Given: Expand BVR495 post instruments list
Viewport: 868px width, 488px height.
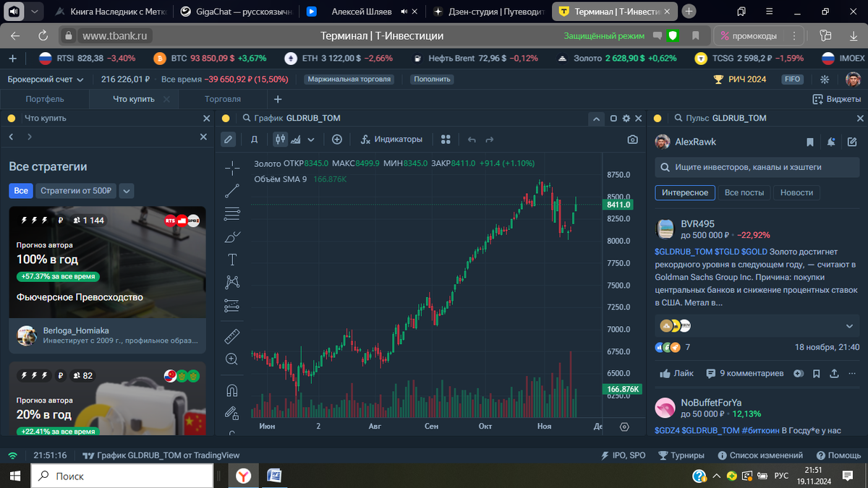Looking at the screenshot, I should pos(849,326).
